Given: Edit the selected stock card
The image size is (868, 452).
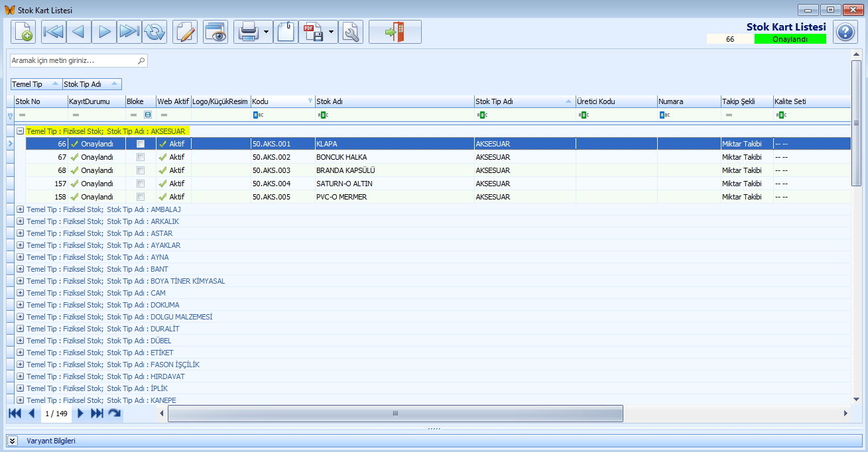Looking at the screenshot, I should pos(185,32).
